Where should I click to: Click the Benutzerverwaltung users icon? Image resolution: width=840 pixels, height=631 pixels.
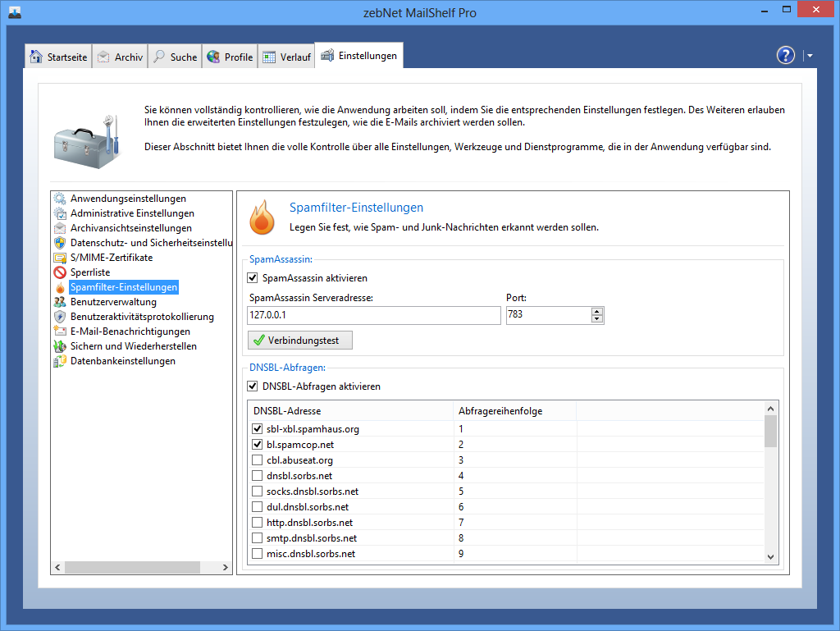pyautogui.click(x=60, y=302)
